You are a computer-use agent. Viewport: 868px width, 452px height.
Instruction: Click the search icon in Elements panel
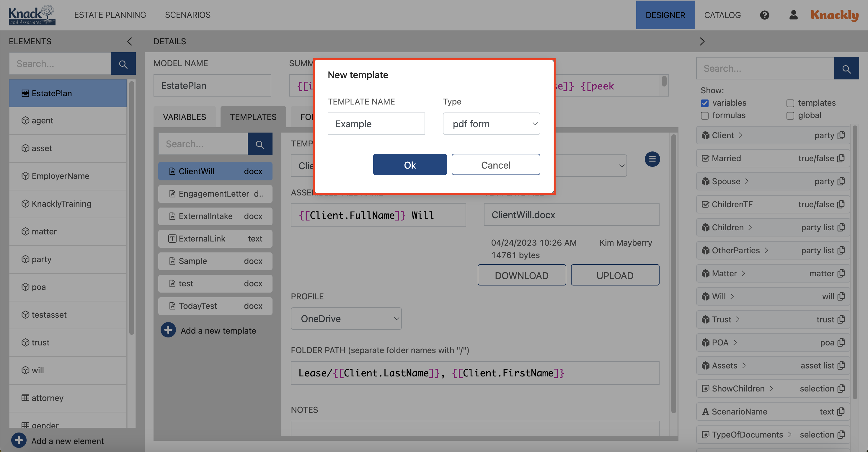(x=123, y=63)
